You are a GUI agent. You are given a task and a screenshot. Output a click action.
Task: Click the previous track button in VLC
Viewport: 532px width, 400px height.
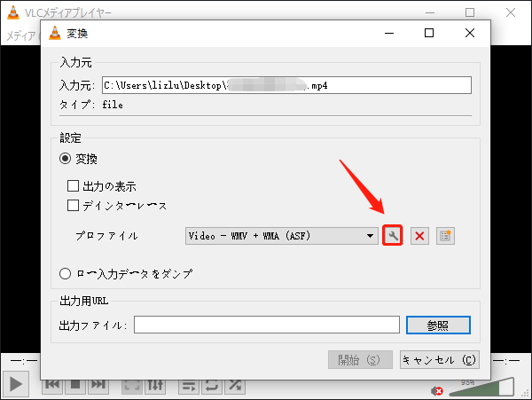click(x=52, y=386)
